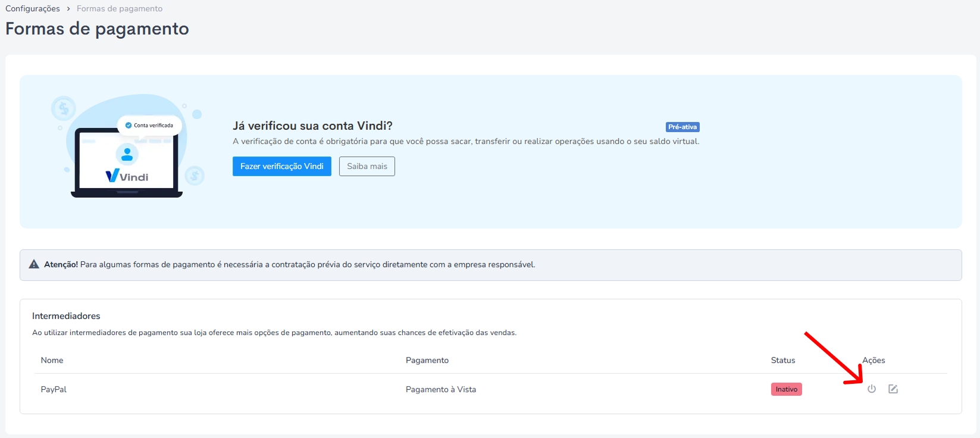
Task: Click the breadcrumb chevron separator
Action: (68, 9)
